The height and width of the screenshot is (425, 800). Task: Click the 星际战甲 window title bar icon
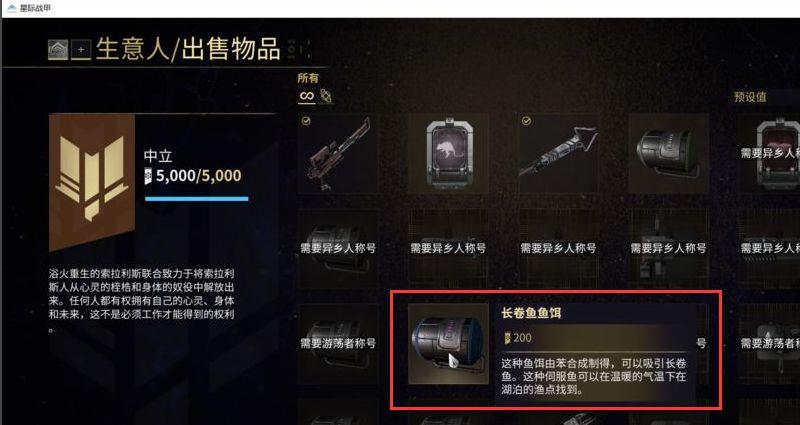point(11,8)
